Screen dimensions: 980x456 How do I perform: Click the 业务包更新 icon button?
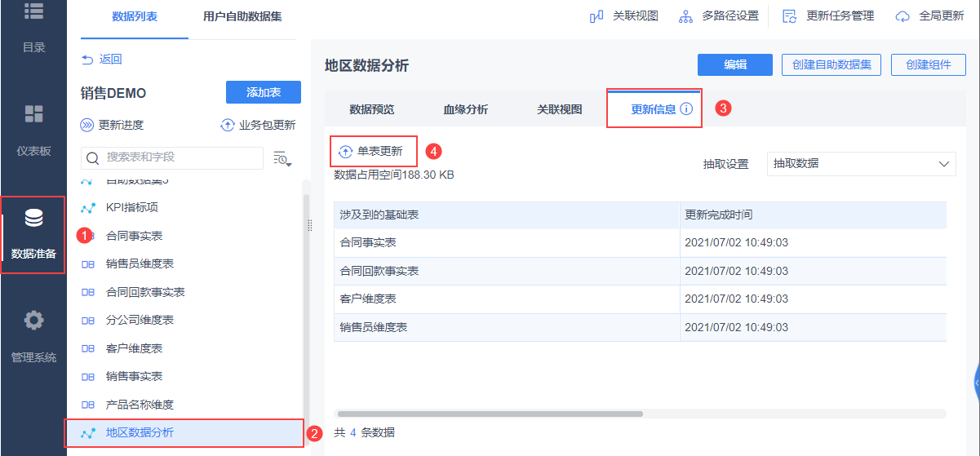[228, 126]
